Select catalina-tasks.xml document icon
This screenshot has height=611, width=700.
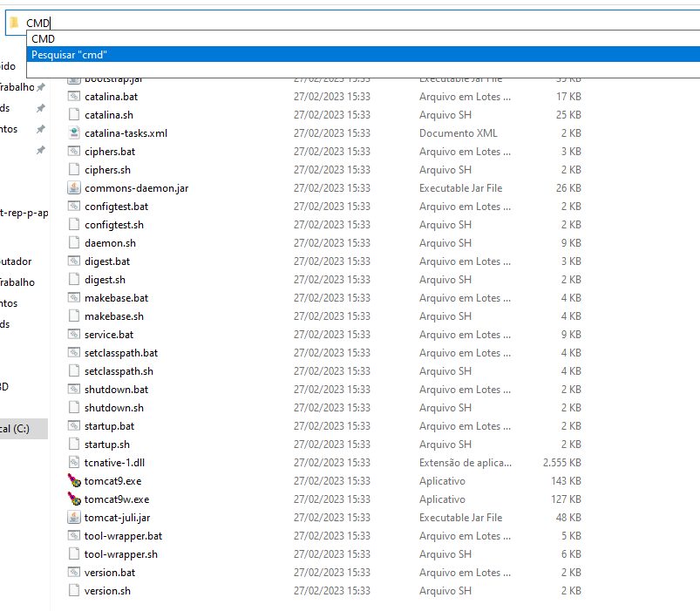(x=73, y=133)
